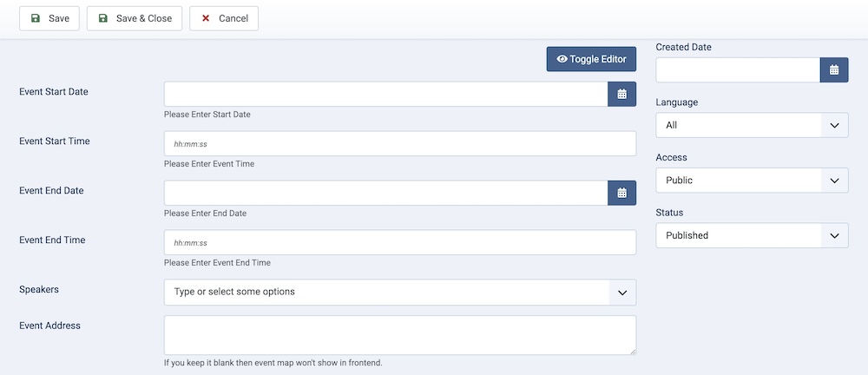The width and height of the screenshot is (868, 375).
Task: Toggle the editor visibility
Action: point(591,59)
